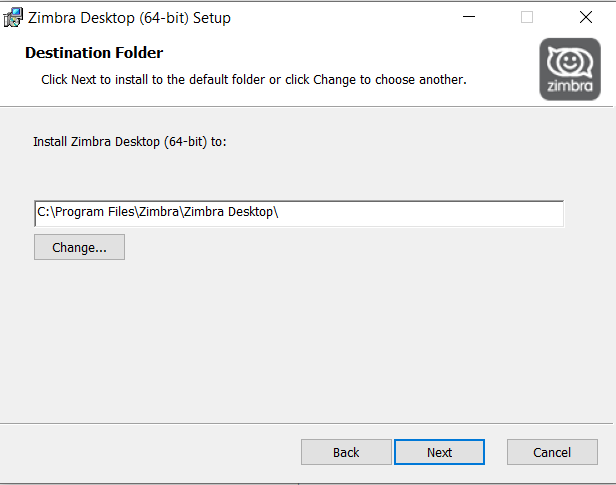The image size is (616, 485).
Task: Cancel the Zimbra Desktop setup
Action: pos(552,452)
